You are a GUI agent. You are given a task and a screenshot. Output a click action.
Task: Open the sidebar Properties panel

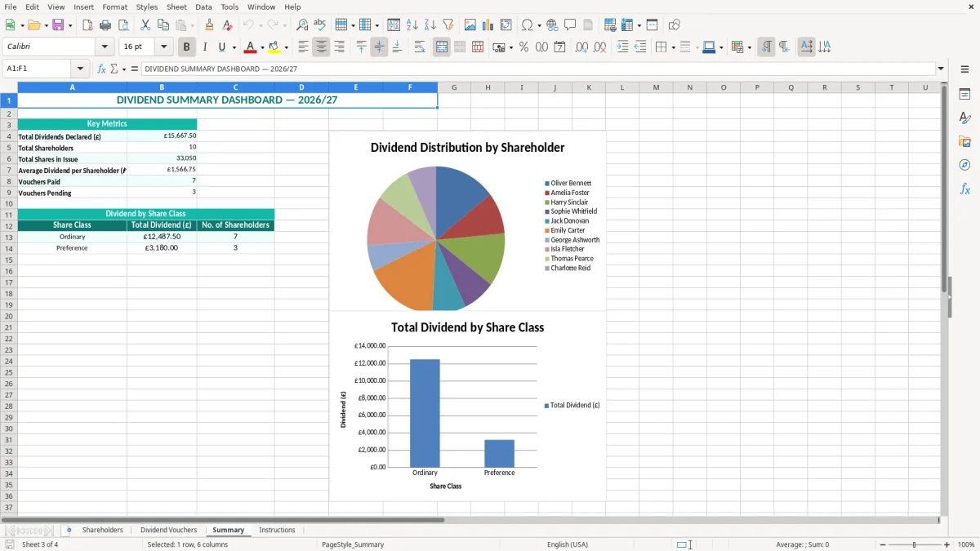point(964,94)
